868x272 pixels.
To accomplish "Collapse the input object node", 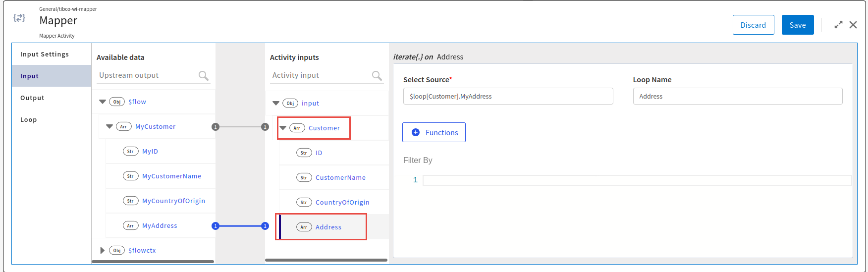I will point(276,103).
